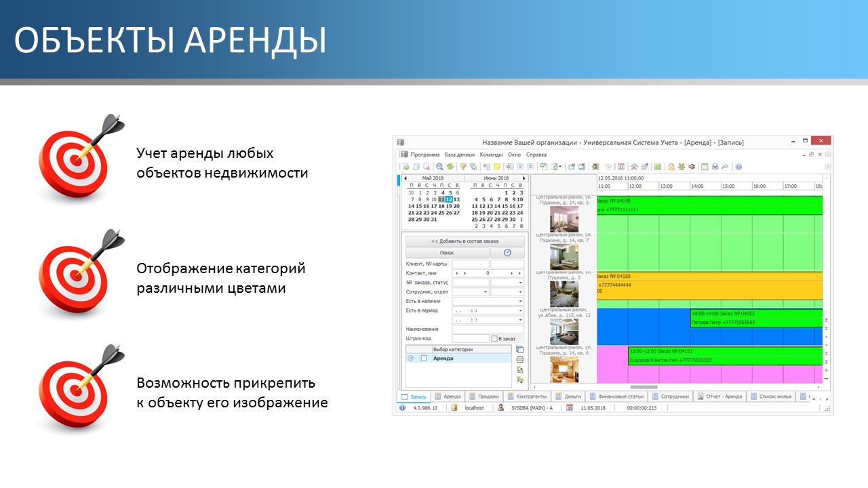Click the copy icon beside category header
The height and width of the screenshot is (488, 868).
click(520, 350)
